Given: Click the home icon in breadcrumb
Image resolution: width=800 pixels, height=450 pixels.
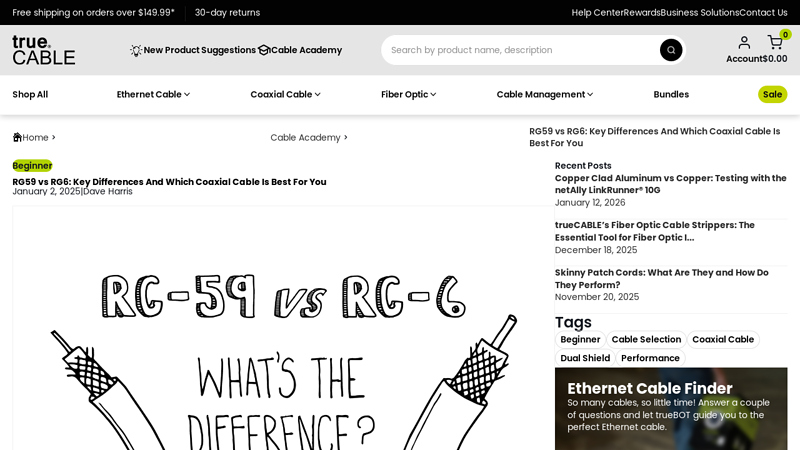Looking at the screenshot, I should pyautogui.click(x=17, y=137).
